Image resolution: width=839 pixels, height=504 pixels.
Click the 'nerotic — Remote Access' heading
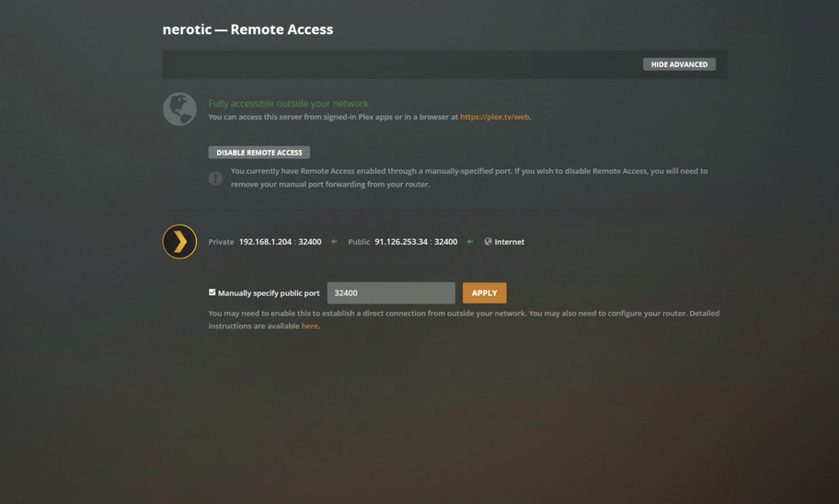247,29
